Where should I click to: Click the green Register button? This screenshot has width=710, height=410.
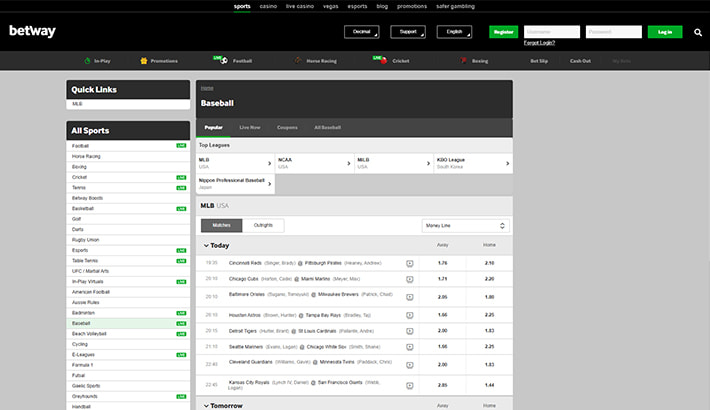(x=504, y=32)
